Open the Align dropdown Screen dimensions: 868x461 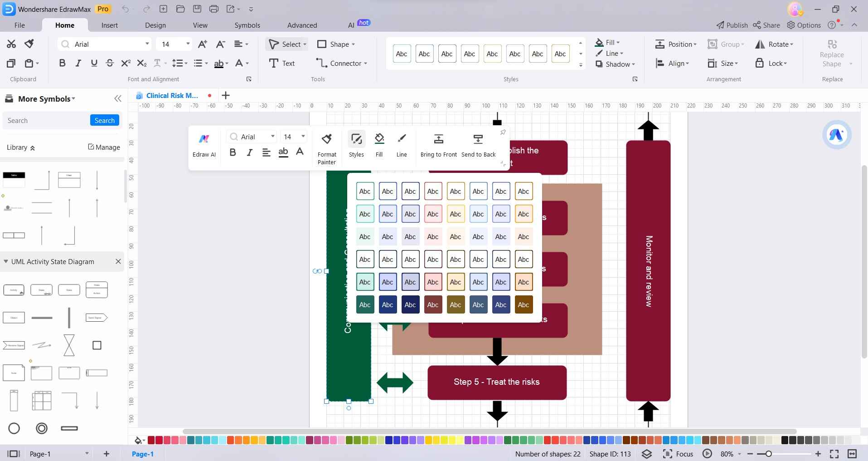tap(672, 63)
